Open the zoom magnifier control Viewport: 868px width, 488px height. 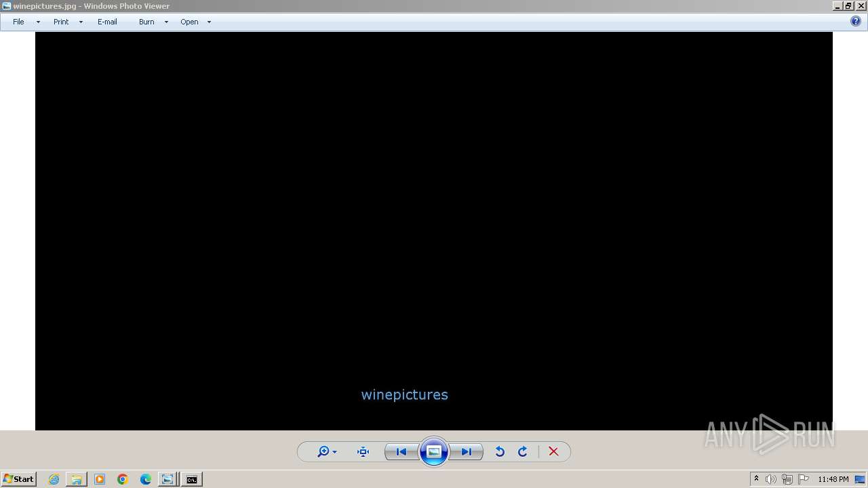tap(323, 452)
